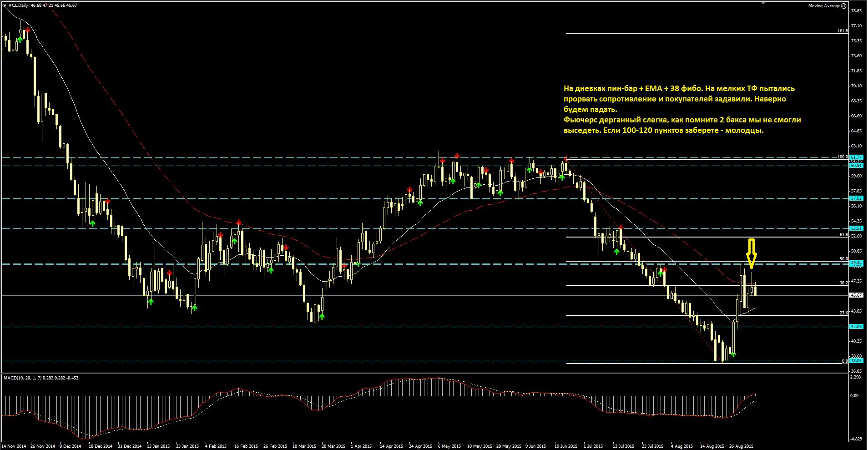Click the cyan 61.77 price tag
Image resolution: width=868 pixels, height=450 pixels.
click(x=856, y=157)
